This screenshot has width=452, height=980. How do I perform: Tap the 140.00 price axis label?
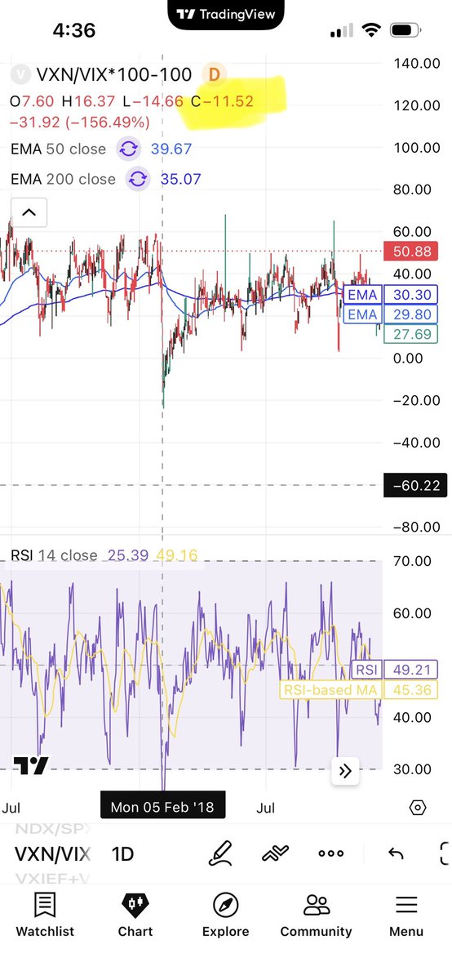(417, 63)
